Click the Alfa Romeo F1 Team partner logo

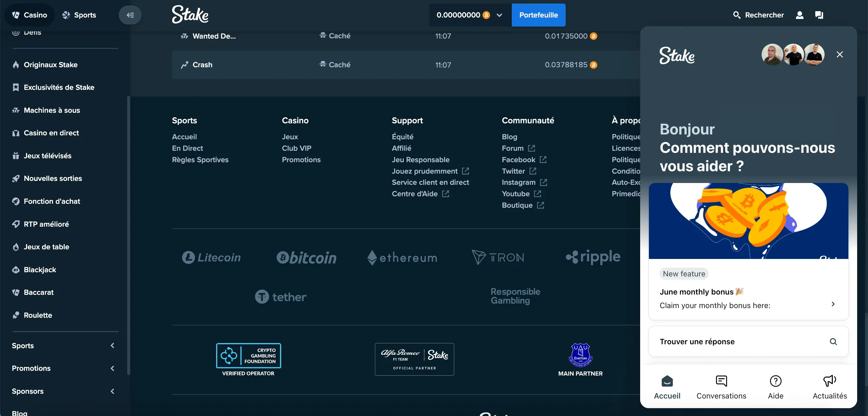(414, 359)
